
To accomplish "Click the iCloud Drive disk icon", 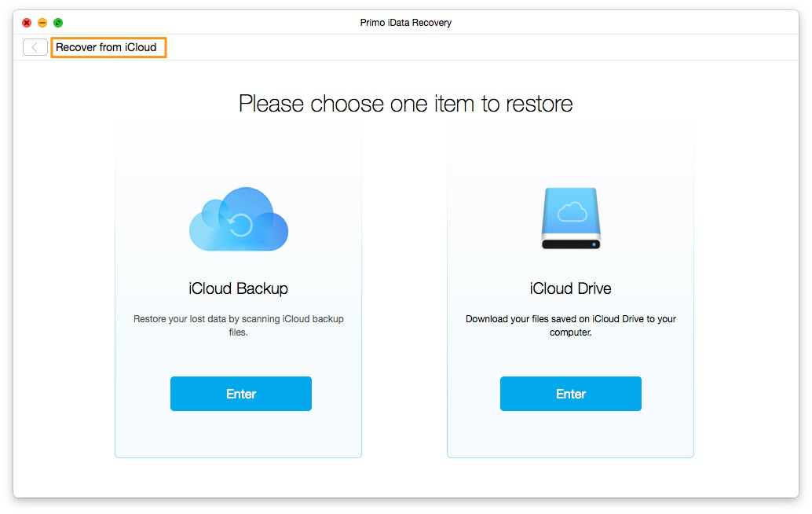I will click(571, 218).
